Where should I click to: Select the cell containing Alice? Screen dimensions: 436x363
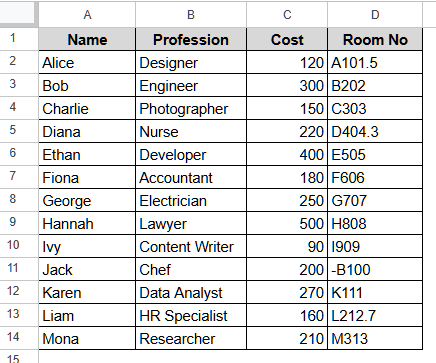[x=87, y=62]
